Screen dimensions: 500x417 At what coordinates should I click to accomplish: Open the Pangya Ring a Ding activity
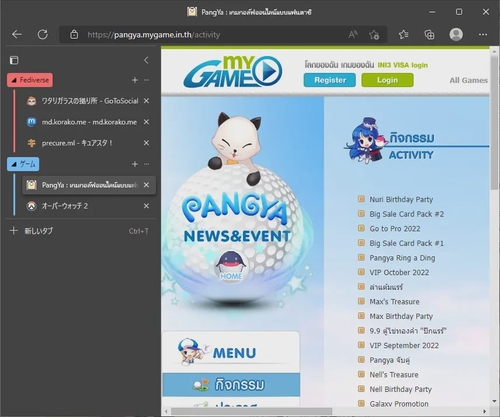pos(402,258)
